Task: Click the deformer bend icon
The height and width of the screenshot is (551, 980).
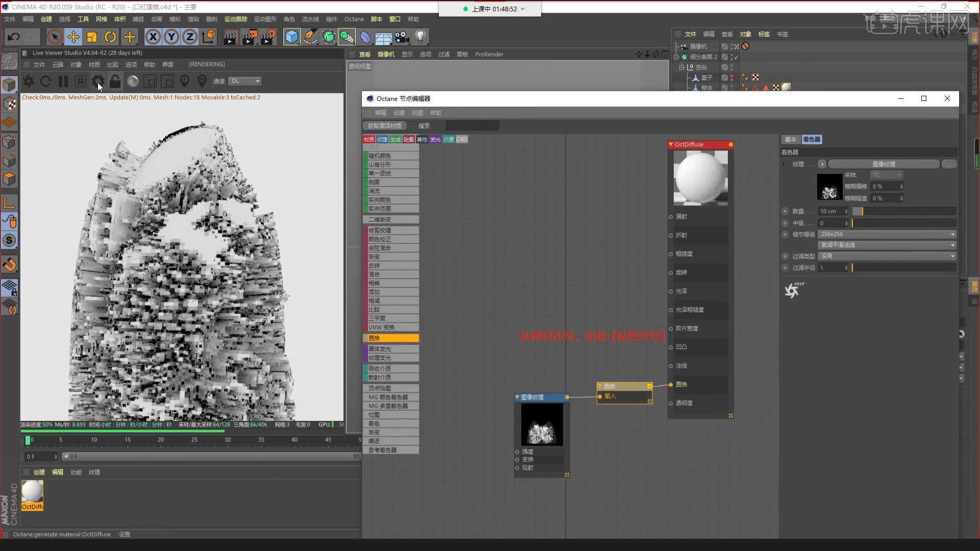Action: click(365, 37)
